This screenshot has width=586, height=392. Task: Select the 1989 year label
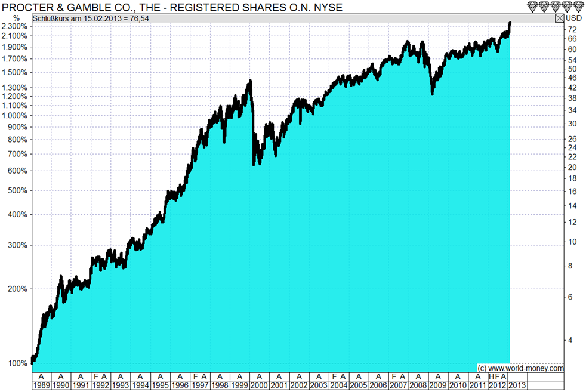[x=42, y=385]
